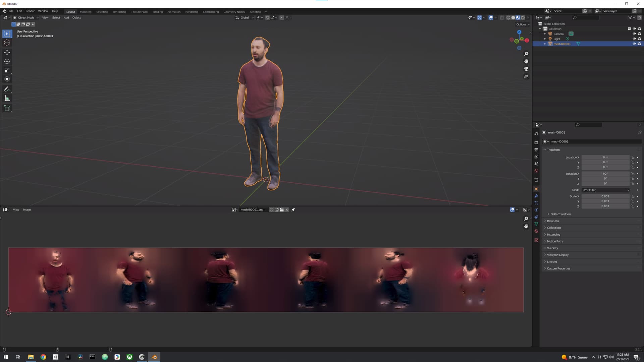Select the Scale tool
The image size is (644, 362).
[x=7, y=70]
